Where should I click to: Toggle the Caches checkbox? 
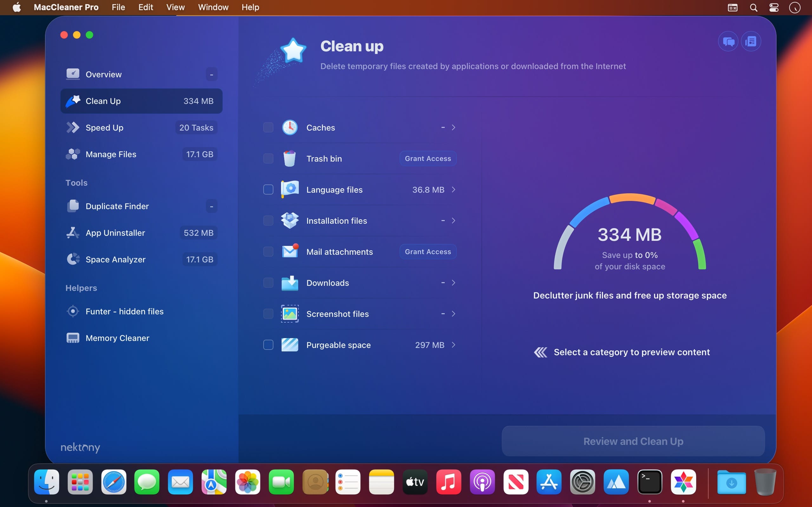click(268, 127)
